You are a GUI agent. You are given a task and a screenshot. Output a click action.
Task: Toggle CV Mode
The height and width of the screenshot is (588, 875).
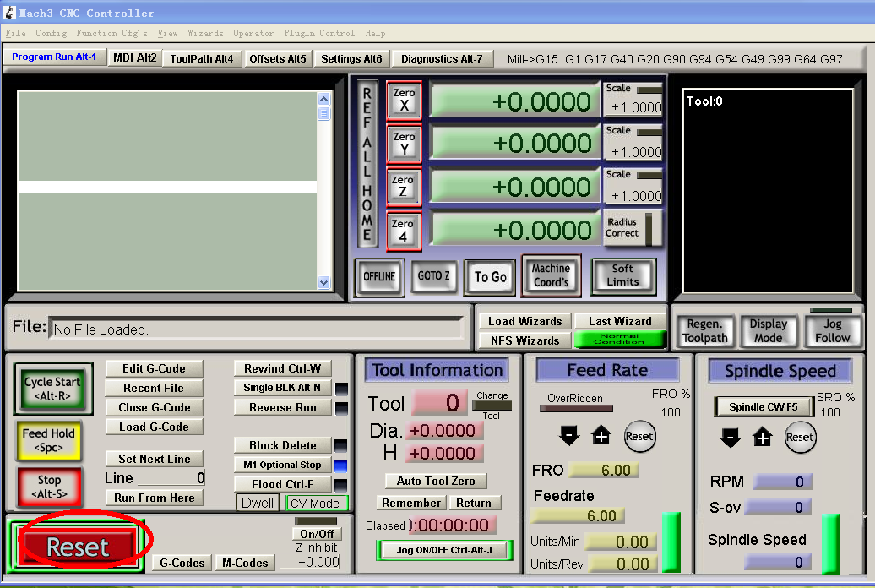click(x=316, y=504)
